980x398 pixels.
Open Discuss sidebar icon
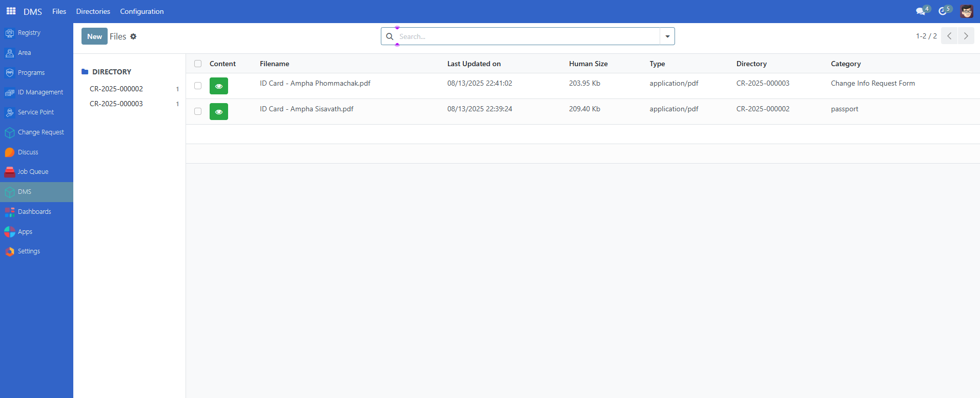point(9,152)
